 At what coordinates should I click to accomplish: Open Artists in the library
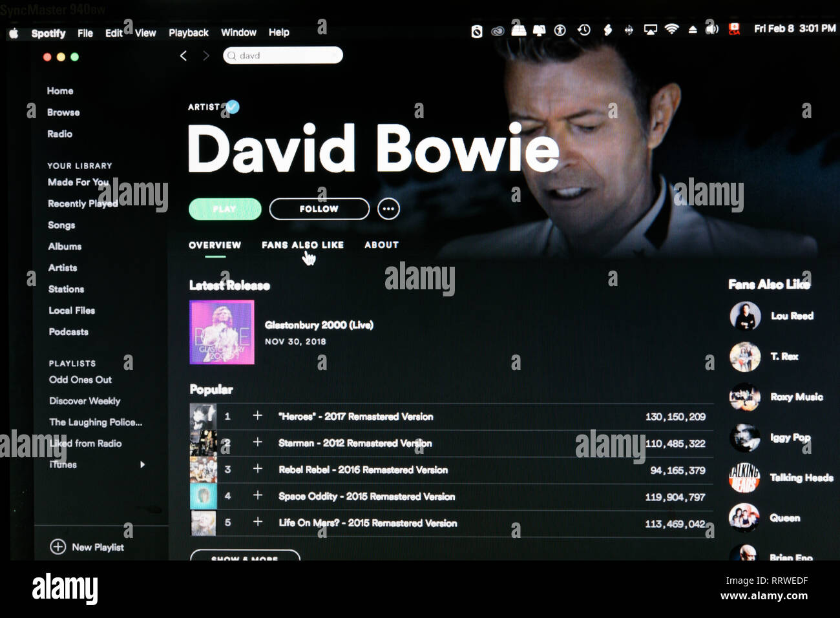[63, 267]
